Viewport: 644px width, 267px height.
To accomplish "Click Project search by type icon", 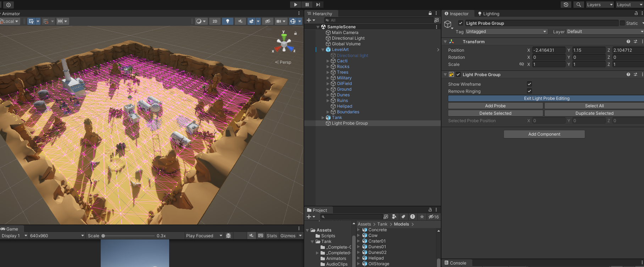I will pyautogui.click(x=394, y=217).
